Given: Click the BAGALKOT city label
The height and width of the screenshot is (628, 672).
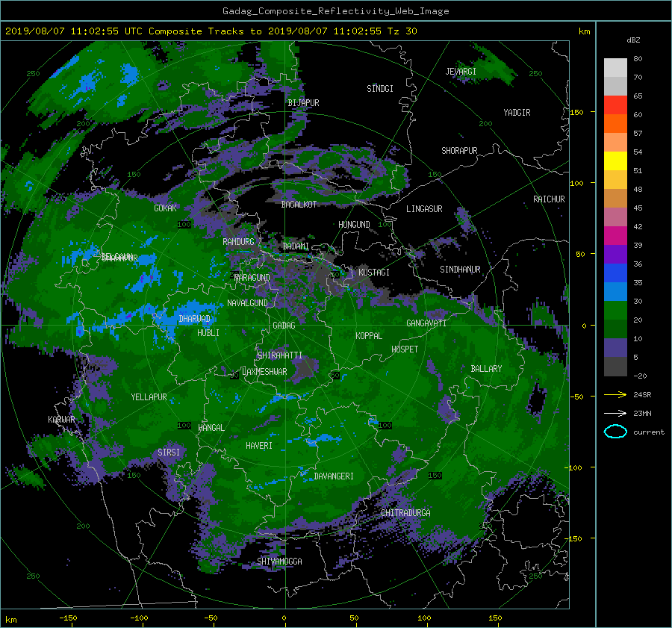Looking at the screenshot, I should [x=299, y=205].
